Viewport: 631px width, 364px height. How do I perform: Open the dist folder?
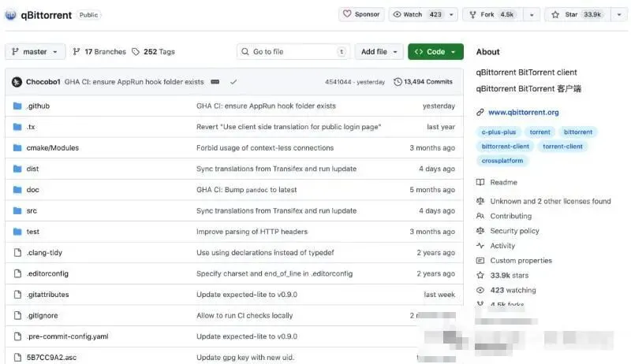32,169
